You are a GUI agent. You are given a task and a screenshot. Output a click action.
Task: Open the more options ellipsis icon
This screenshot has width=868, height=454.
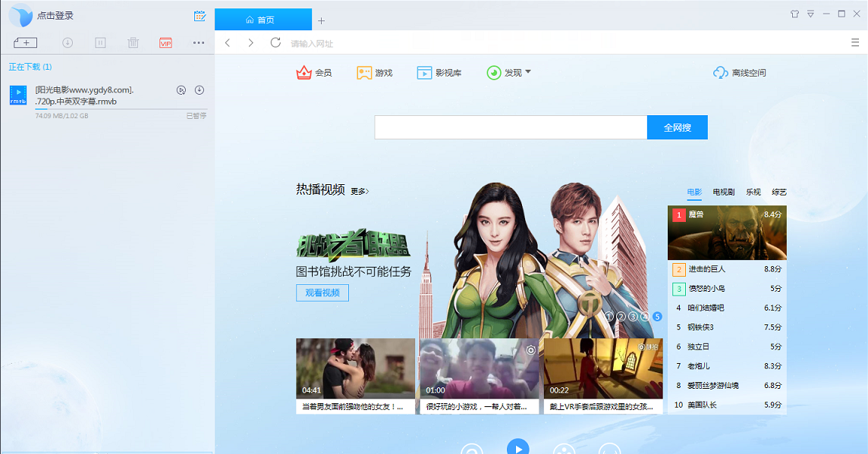tap(199, 43)
